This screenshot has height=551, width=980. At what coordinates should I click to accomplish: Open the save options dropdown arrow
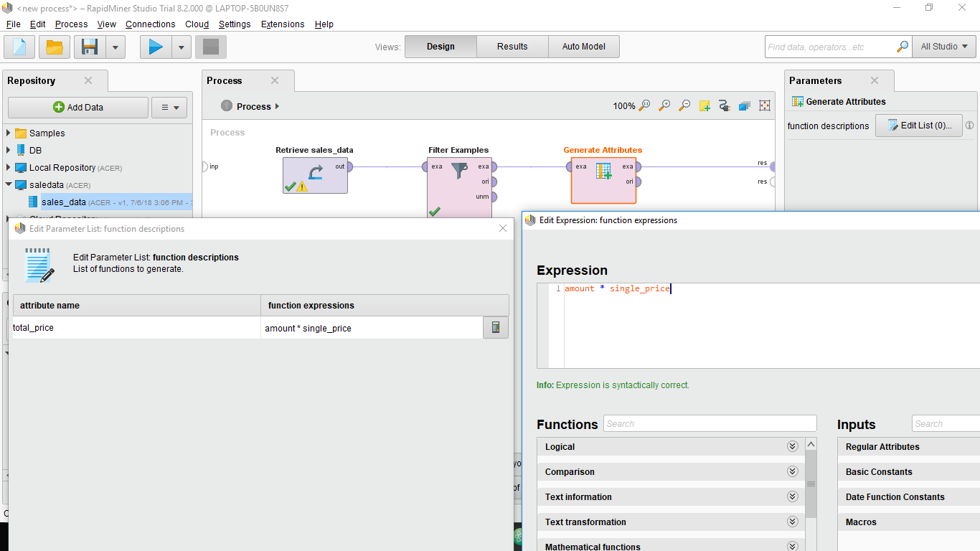click(116, 47)
